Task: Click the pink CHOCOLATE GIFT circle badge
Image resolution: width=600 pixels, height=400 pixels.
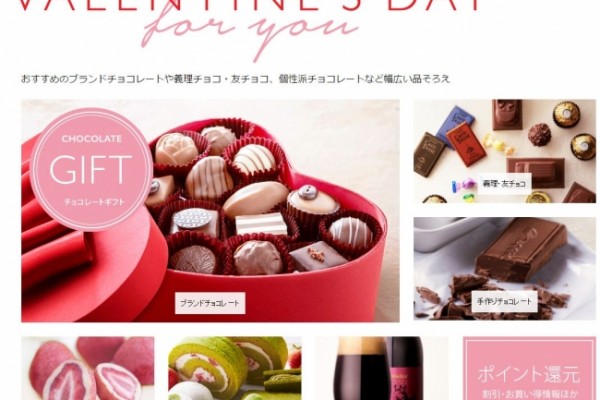Action: (x=91, y=169)
